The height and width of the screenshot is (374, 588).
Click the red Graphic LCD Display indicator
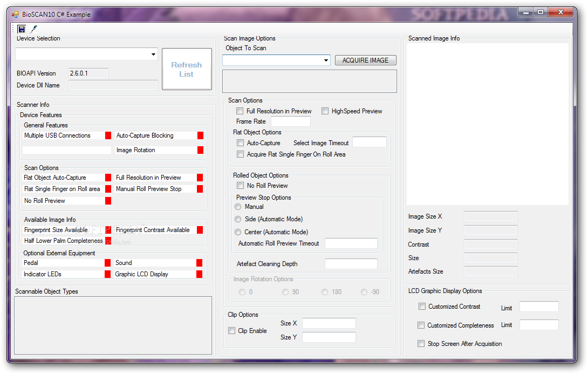199,274
